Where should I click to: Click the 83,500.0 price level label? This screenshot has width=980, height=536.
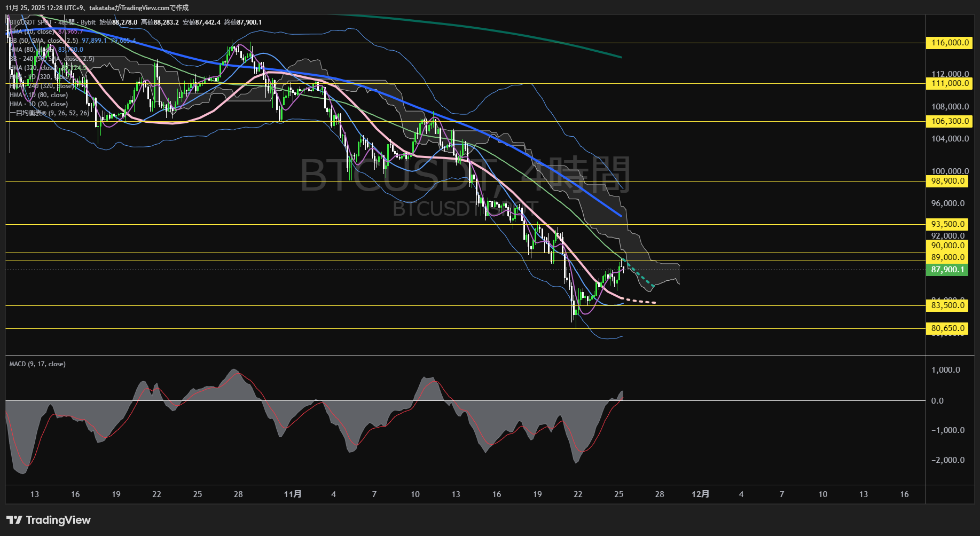947,305
